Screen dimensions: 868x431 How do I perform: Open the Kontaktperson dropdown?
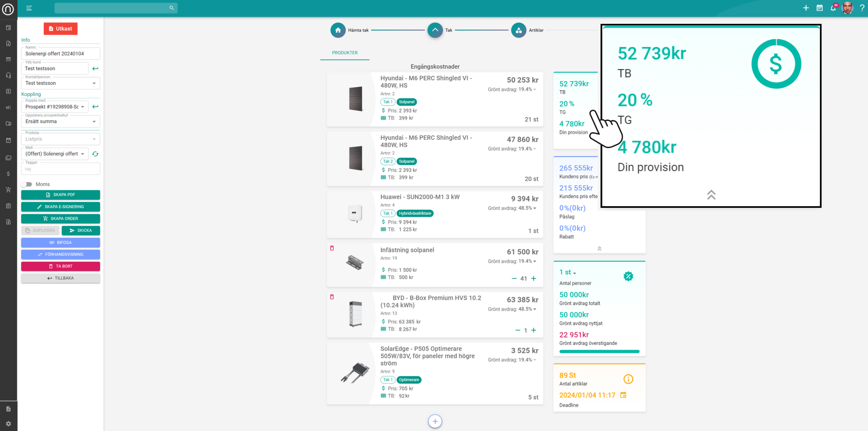[x=61, y=83]
